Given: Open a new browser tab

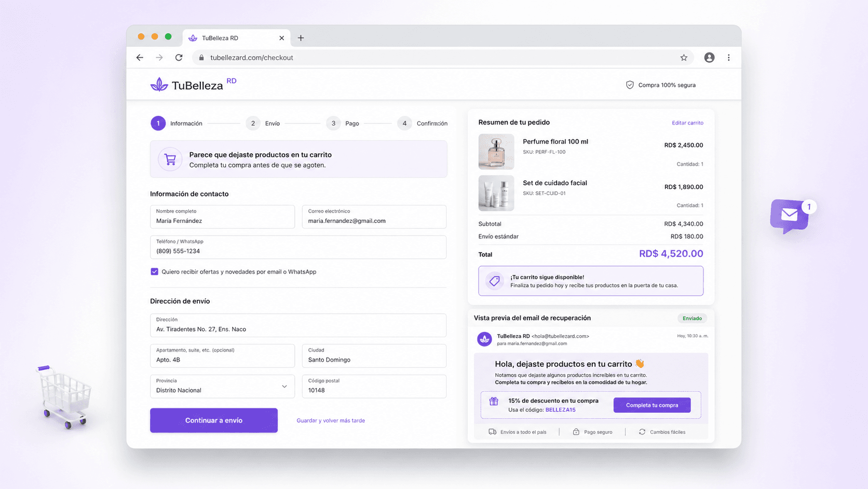Looking at the screenshot, I should [301, 38].
